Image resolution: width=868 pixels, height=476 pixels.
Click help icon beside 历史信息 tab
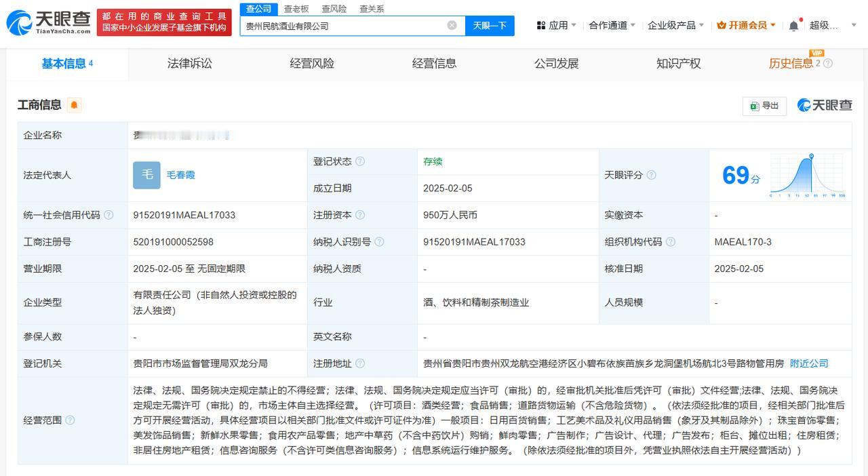coord(827,64)
